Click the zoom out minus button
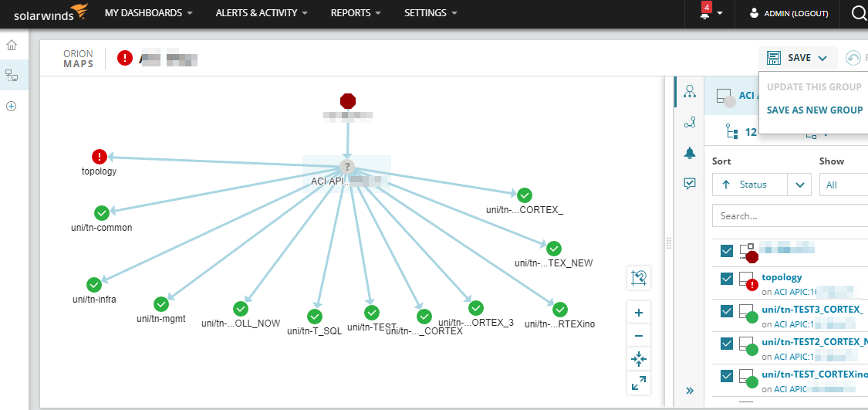This screenshot has height=410, width=868. [639, 336]
